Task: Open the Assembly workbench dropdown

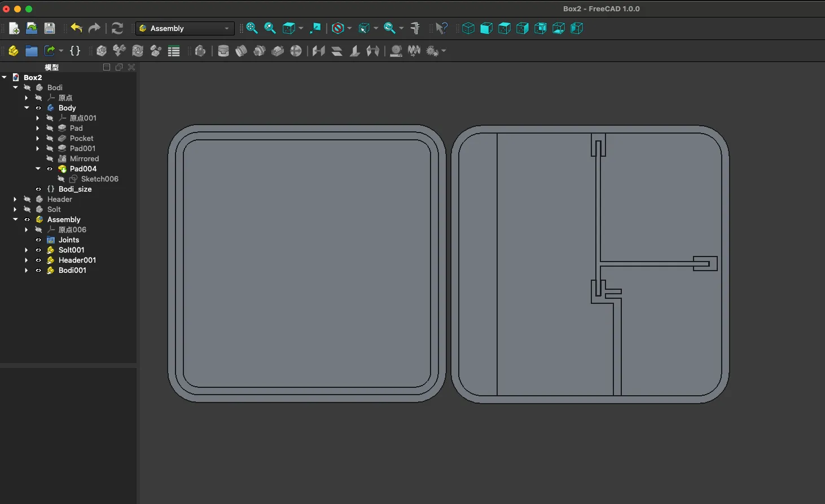Action: pyautogui.click(x=185, y=28)
